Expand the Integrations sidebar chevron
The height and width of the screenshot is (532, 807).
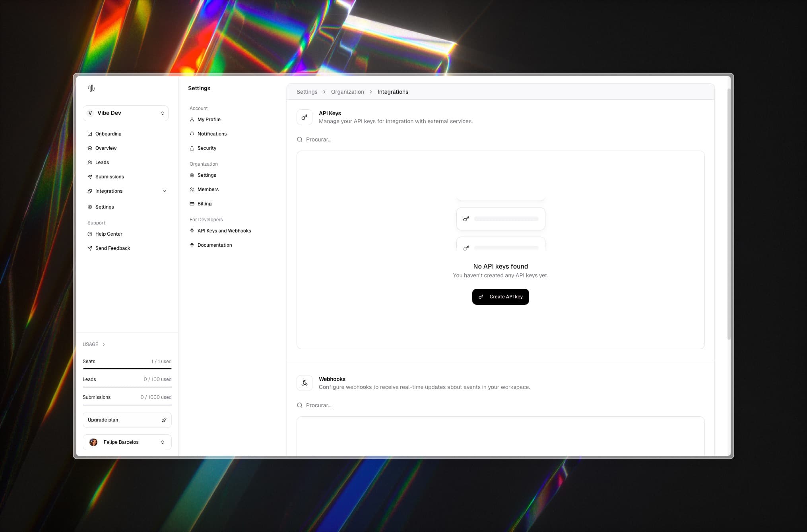click(165, 191)
